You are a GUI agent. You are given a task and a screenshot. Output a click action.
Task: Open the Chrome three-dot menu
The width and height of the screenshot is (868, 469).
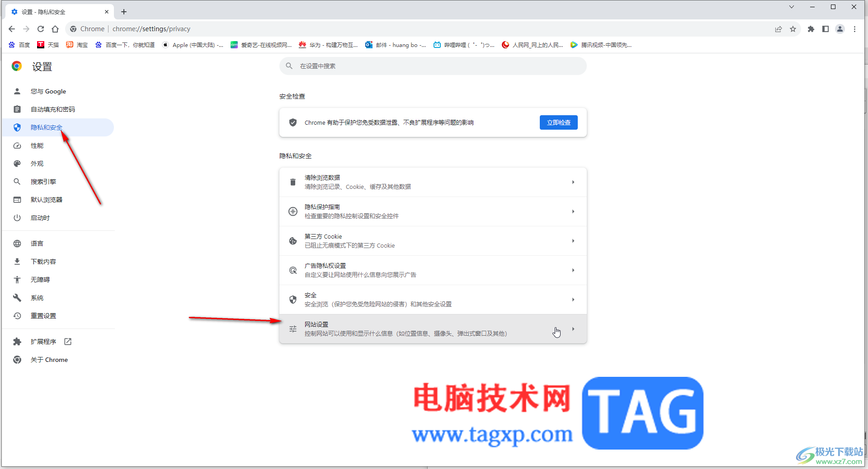click(854, 29)
